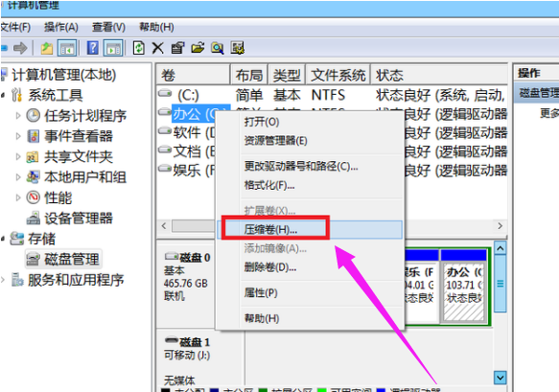Image resolution: width=559 pixels, height=392 pixels.
Task: Click the Task Scheduler clock icon
Action: pyautogui.click(x=34, y=115)
